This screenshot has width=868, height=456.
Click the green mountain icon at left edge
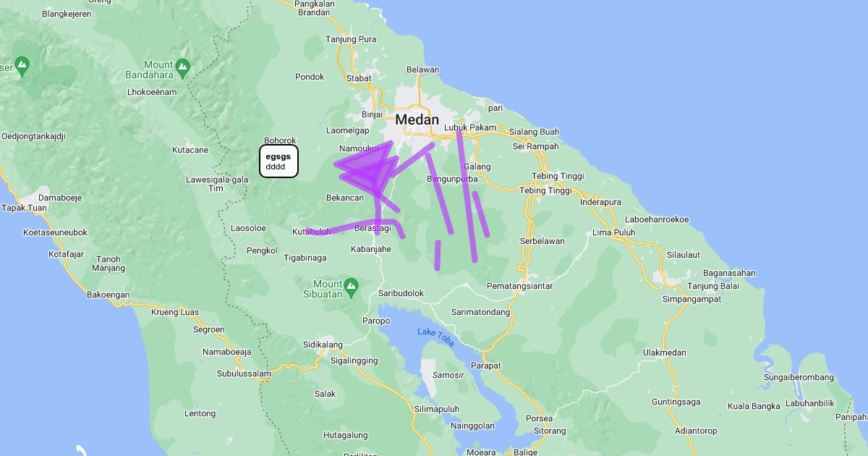(22, 66)
